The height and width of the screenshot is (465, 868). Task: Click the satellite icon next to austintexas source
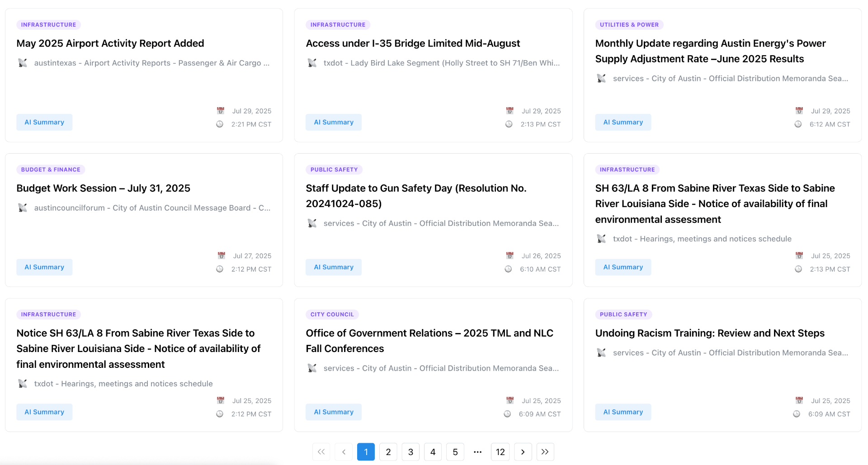[x=23, y=63]
